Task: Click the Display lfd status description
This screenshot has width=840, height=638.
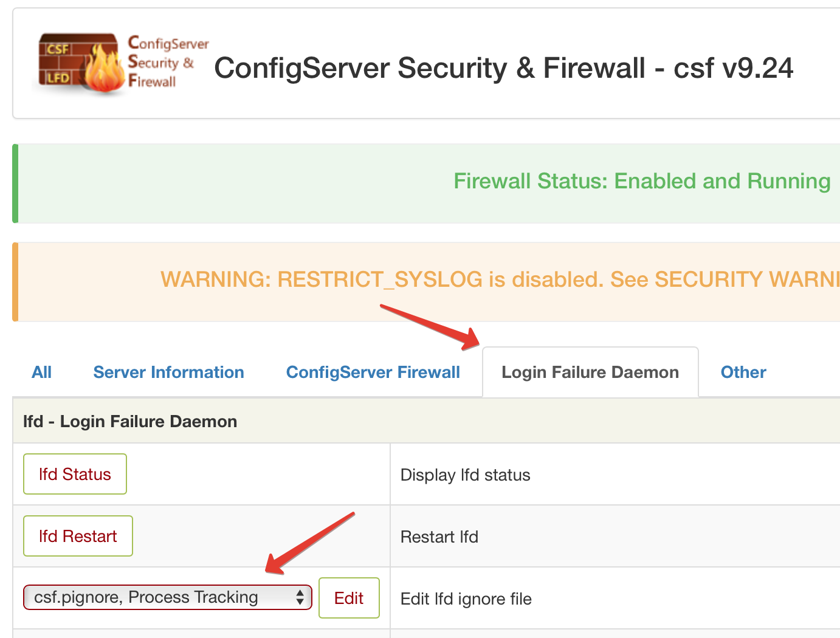Action: pyautogui.click(x=465, y=475)
